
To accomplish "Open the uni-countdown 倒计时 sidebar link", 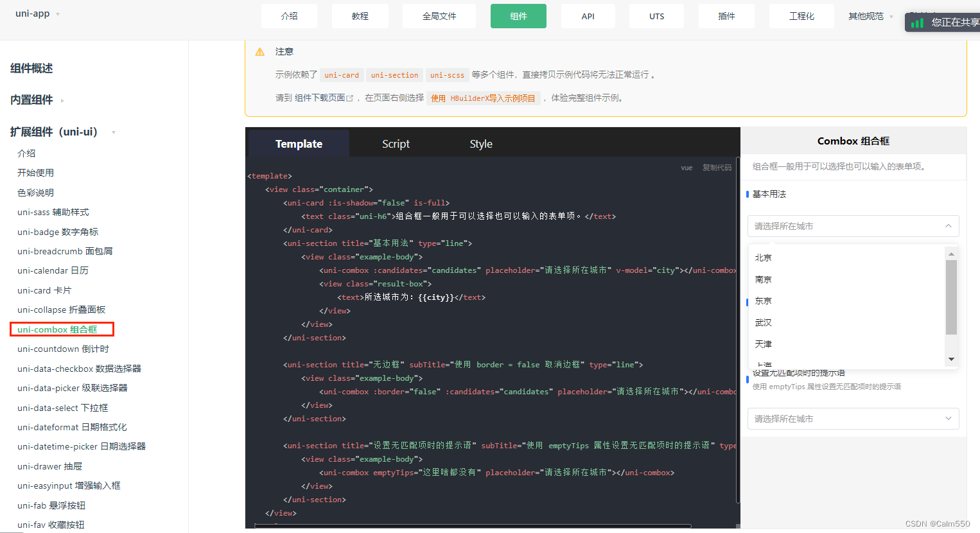I will tap(62, 349).
